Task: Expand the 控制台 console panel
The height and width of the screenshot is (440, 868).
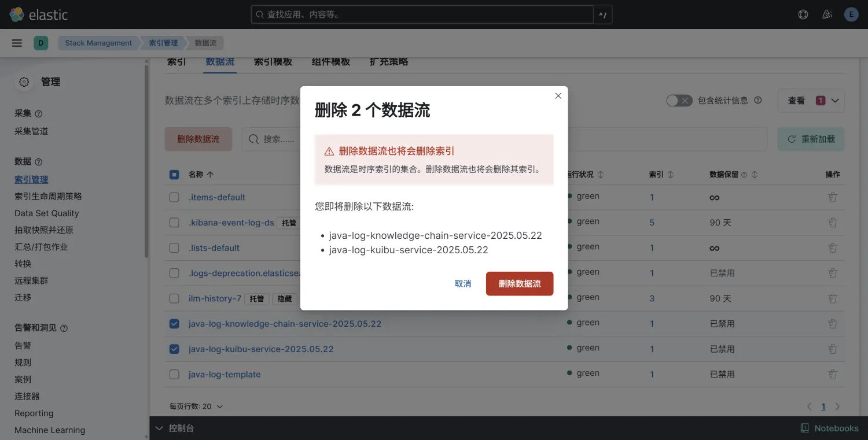Action: pos(175,428)
